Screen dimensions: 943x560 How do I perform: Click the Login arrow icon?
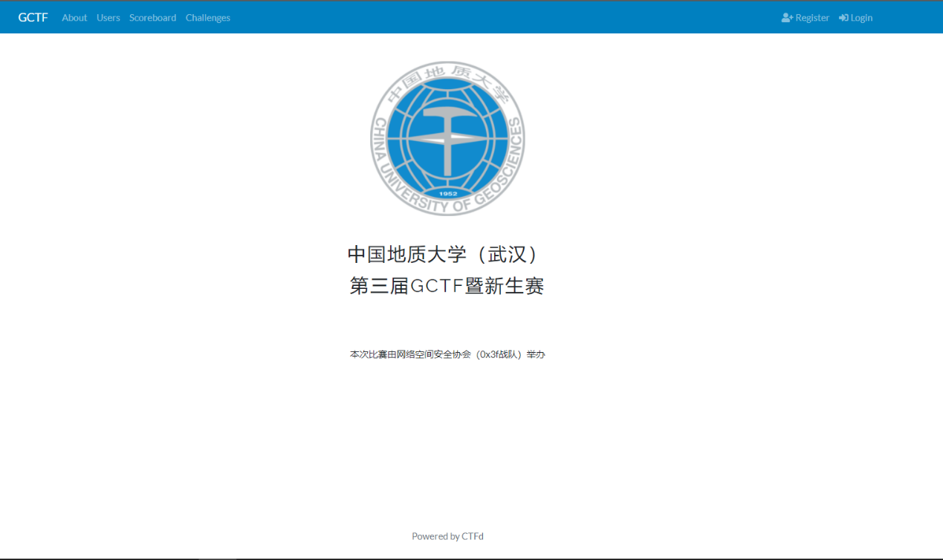[843, 18]
